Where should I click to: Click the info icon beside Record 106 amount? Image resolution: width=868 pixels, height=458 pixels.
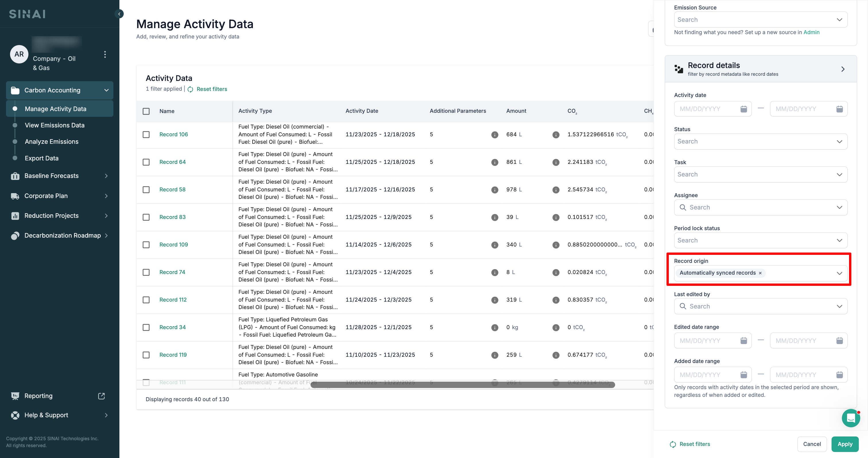pos(556,135)
